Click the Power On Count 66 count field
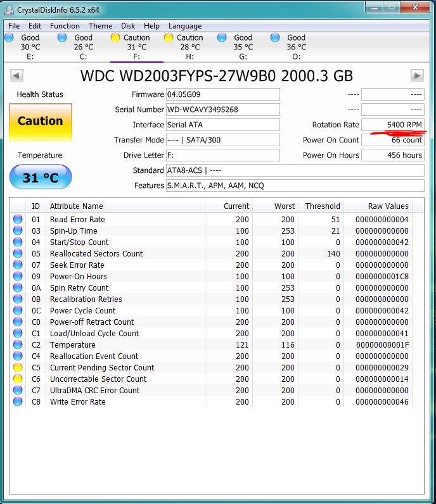 [x=393, y=140]
